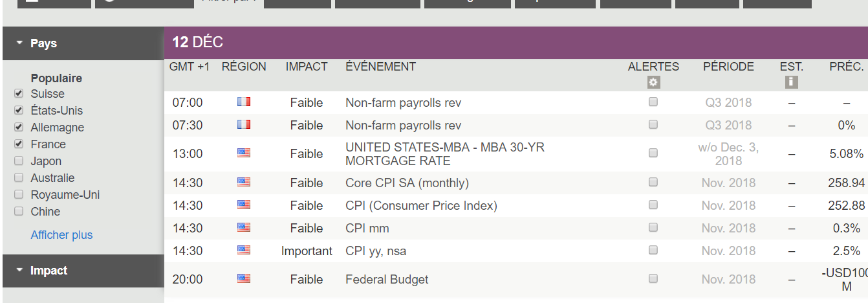Click the 12 DÉC date header bar
Screen dimensions: 868x303
pyautogui.click(x=515, y=43)
